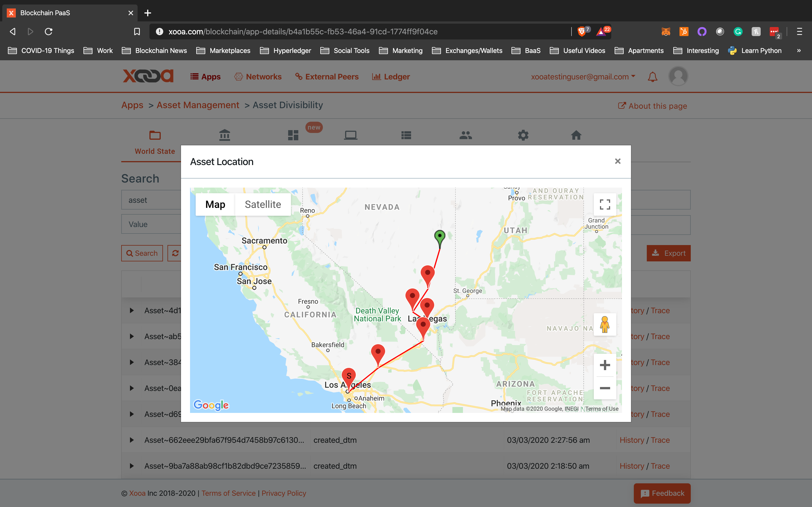This screenshot has height=507, width=812.
Task: Expand the Asset~9ba7a88a row
Action: click(132, 466)
